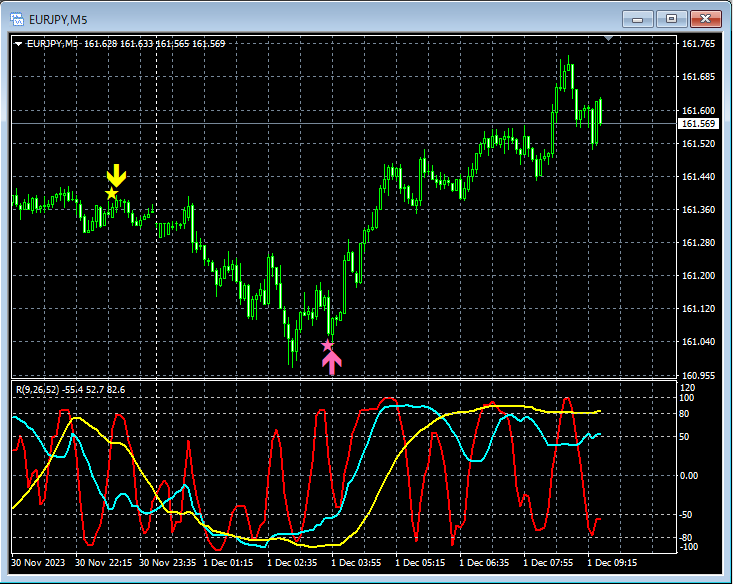Viewport: 734px width, 584px height.
Task: Click the indicator scale value 50
Action: tap(684, 437)
